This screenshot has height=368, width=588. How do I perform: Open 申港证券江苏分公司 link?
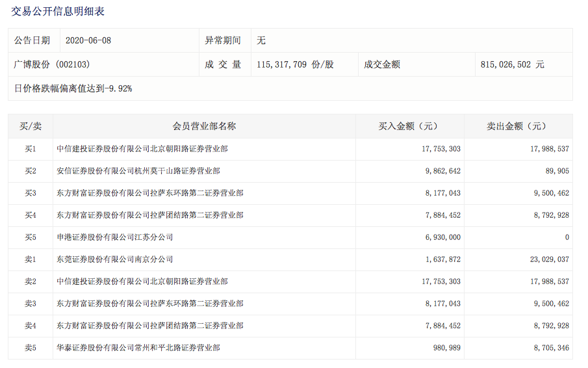(114, 237)
